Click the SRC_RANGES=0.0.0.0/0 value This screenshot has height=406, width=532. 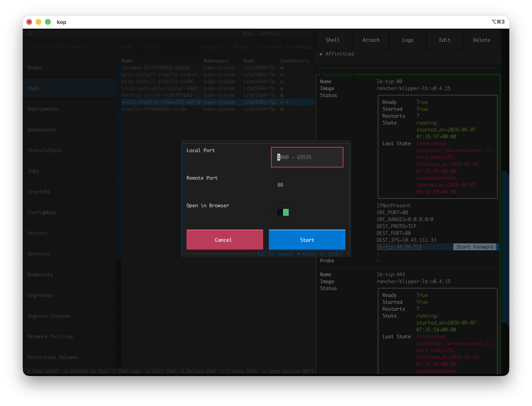pyautogui.click(x=405, y=219)
